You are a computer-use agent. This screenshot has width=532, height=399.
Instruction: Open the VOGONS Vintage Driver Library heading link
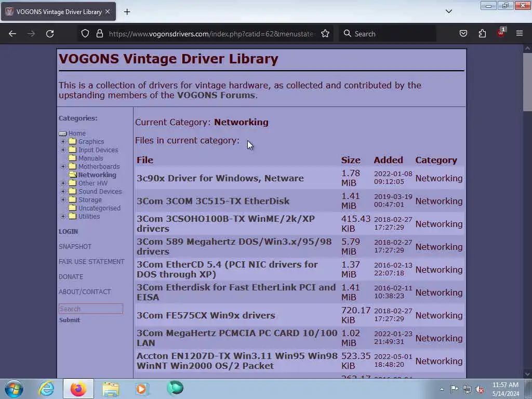(168, 59)
